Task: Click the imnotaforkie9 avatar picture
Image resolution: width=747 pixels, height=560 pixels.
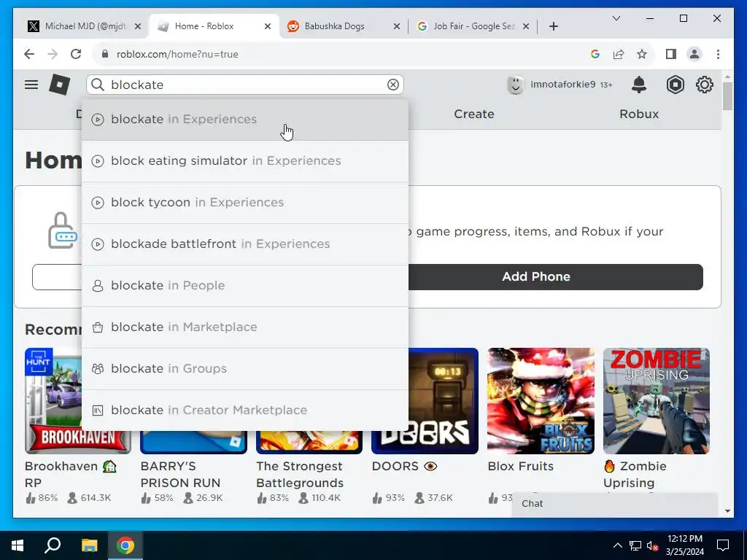Action: [x=516, y=85]
